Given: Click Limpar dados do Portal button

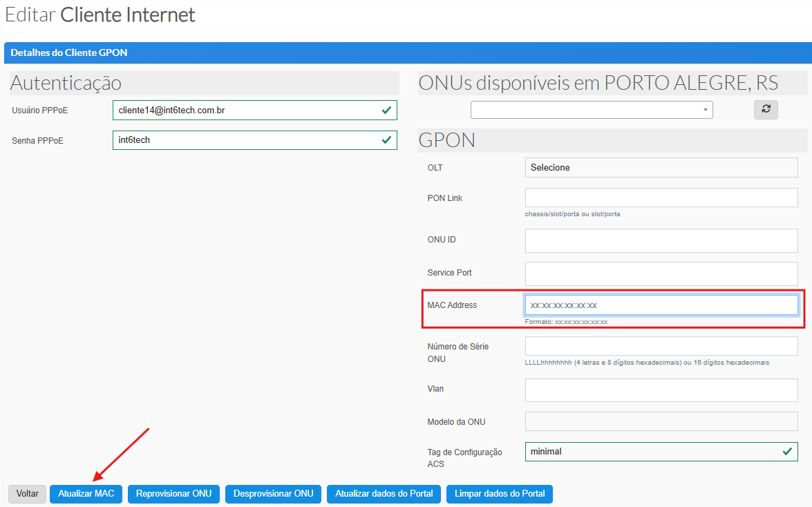Looking at the screenshot, I should point(500,494).
